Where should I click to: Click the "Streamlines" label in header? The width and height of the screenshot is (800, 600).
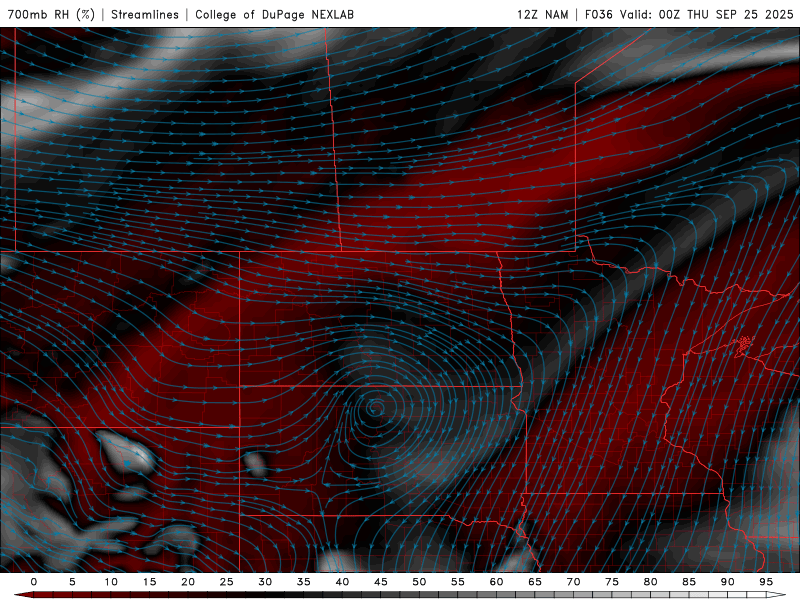coord(145,14)
